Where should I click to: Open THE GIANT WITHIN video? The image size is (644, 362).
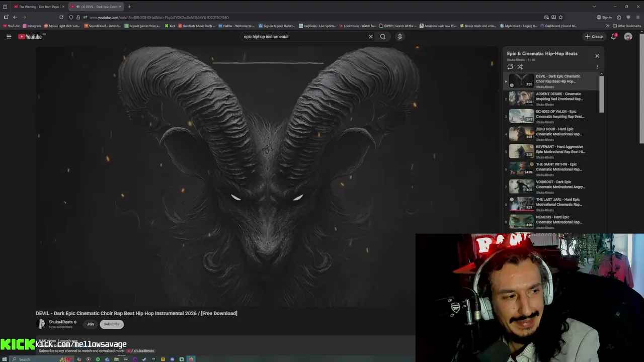click(551, 169)
